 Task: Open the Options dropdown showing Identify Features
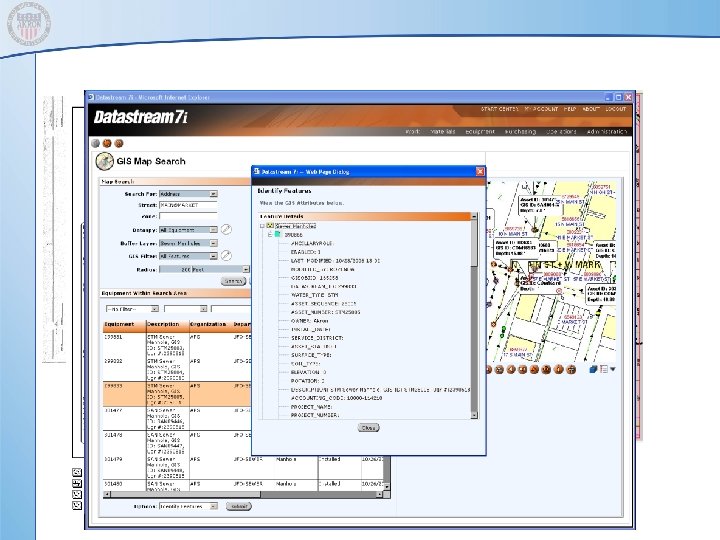tap(188, 506)
